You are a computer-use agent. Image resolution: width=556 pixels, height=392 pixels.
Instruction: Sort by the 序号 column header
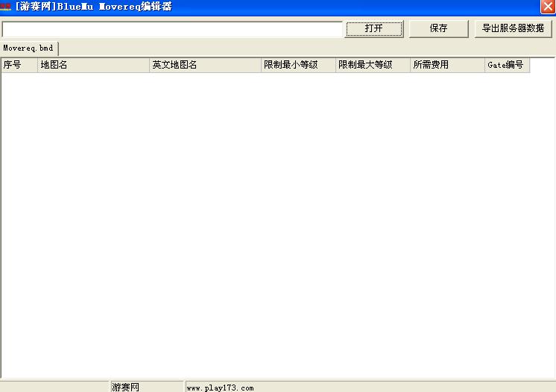coord(19,65)
